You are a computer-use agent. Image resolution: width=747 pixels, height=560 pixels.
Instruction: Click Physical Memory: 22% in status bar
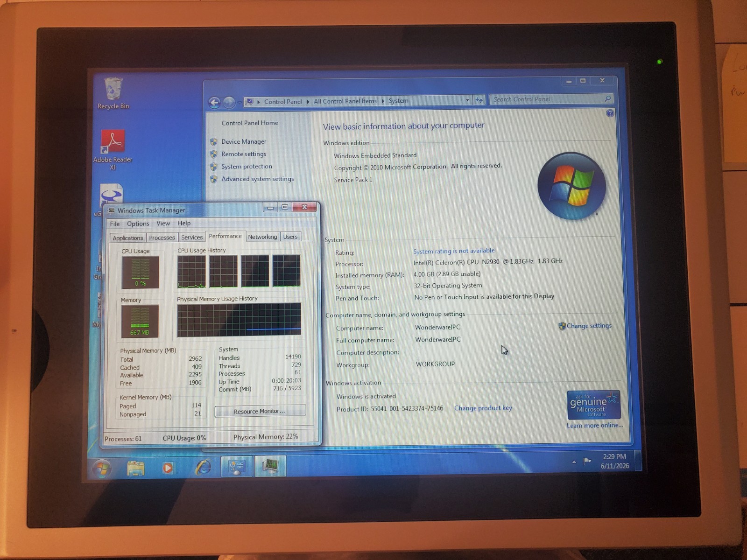tap(266, 437)
